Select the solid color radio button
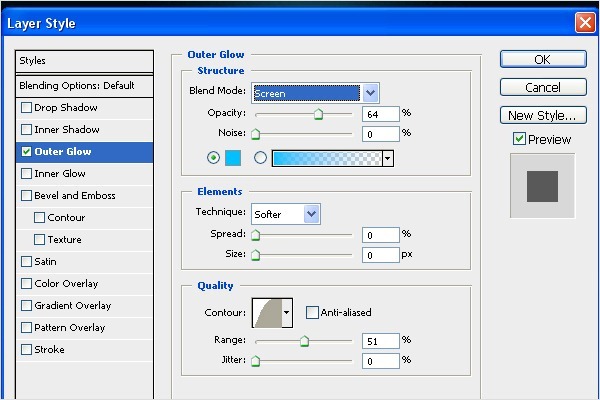Viewport: 600px width, 400px height. pos(213,158)
